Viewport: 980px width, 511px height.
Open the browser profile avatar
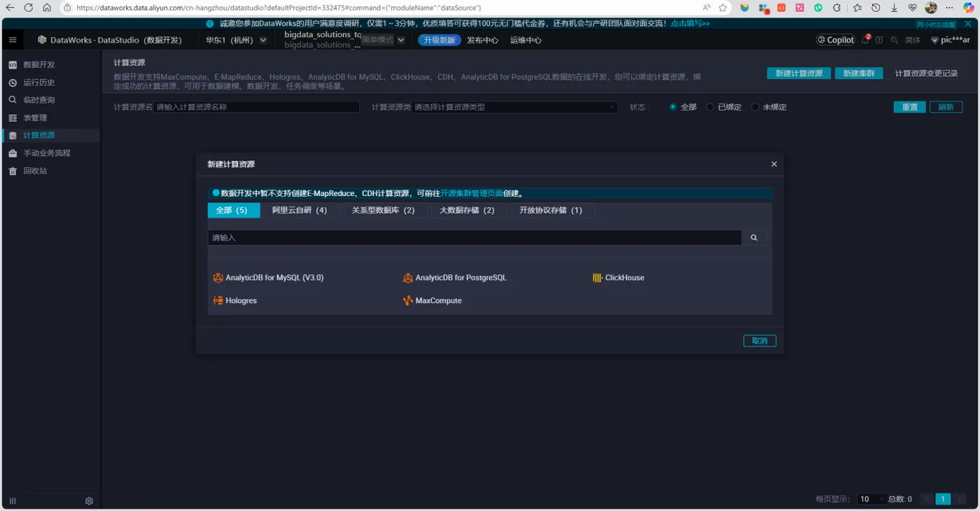click(931, 8)
